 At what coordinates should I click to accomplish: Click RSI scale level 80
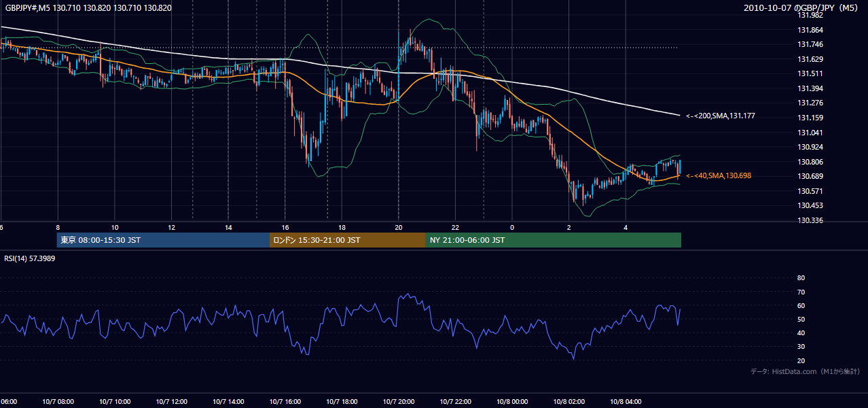[801, 278]
